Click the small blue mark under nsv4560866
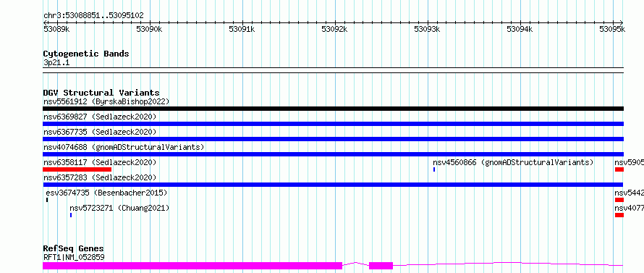644x273 pixels. click(x=434, y=169)
